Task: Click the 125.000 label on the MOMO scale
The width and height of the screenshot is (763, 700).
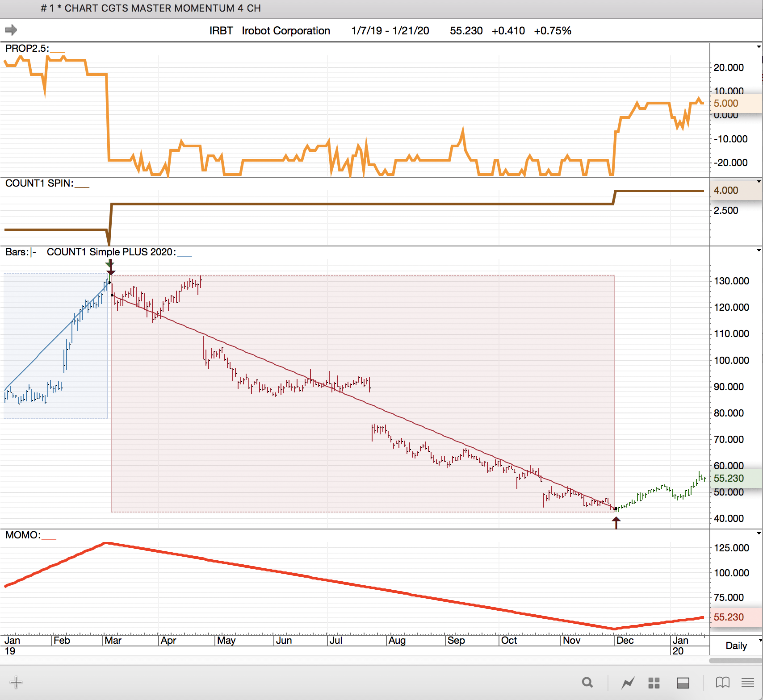Action: tap(731, 548)
